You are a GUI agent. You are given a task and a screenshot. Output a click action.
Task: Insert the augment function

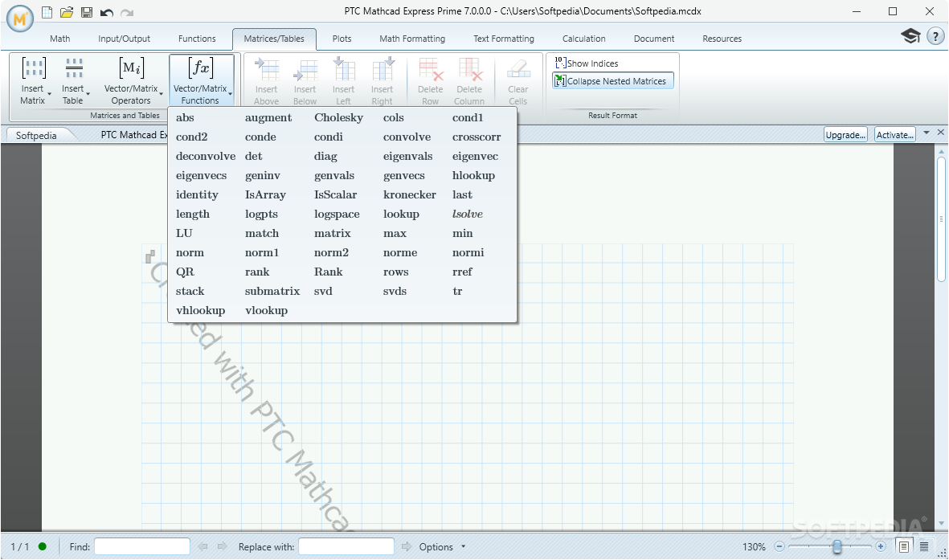(x=268, y=117)
